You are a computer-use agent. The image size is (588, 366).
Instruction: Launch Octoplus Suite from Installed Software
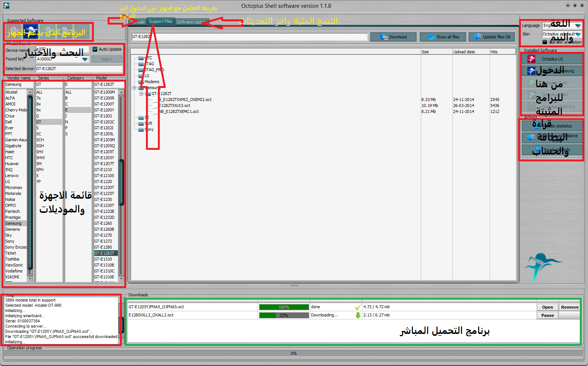pyautogui.click(x=552, y=83)
